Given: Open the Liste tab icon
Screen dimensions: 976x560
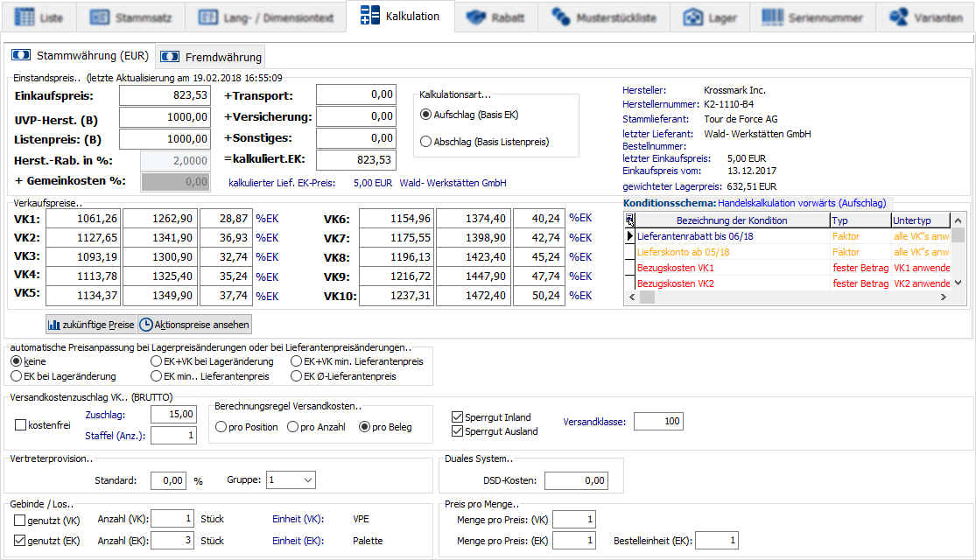Looking at the screenshot, I should (x=25, y=17).
